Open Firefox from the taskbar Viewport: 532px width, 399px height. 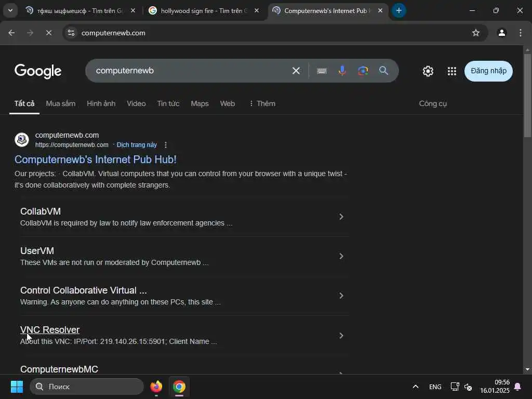click(x=156, y=387)
